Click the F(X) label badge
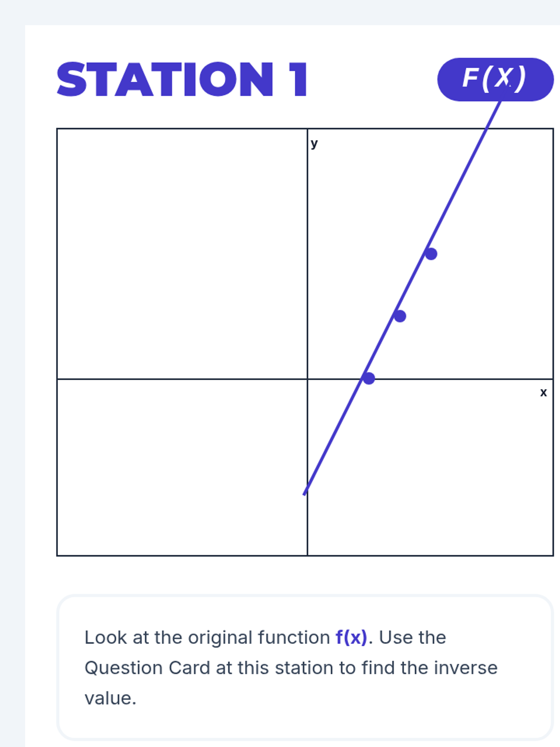 tap(495, 79)
